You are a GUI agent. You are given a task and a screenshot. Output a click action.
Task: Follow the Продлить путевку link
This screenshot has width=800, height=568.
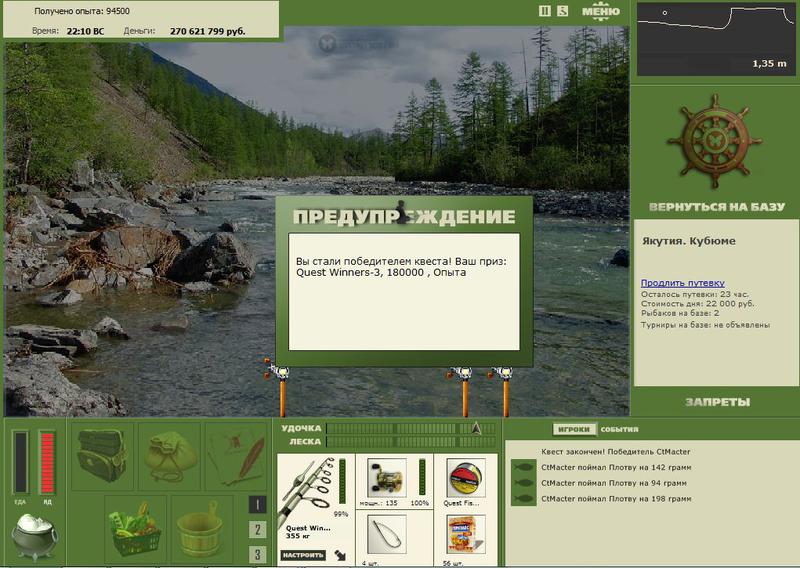click(x=683, y=283)
